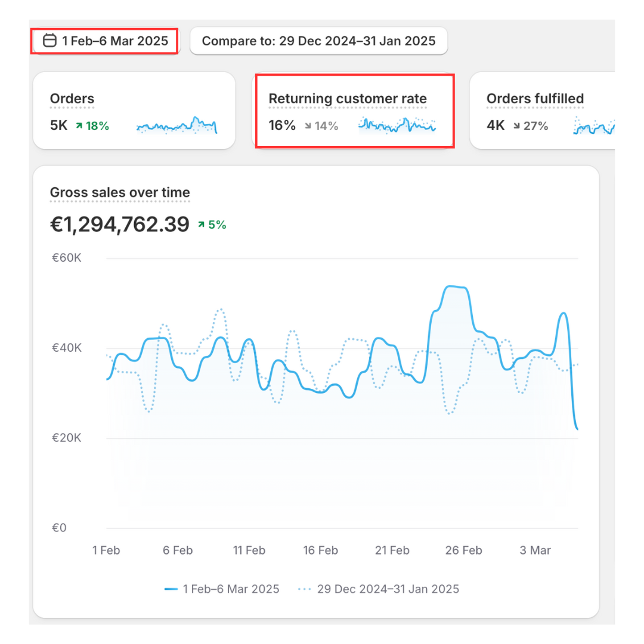The height and width of the screenshot is (644, 644).
Task: Click the Orders metric title
Action: pos(72,99)
